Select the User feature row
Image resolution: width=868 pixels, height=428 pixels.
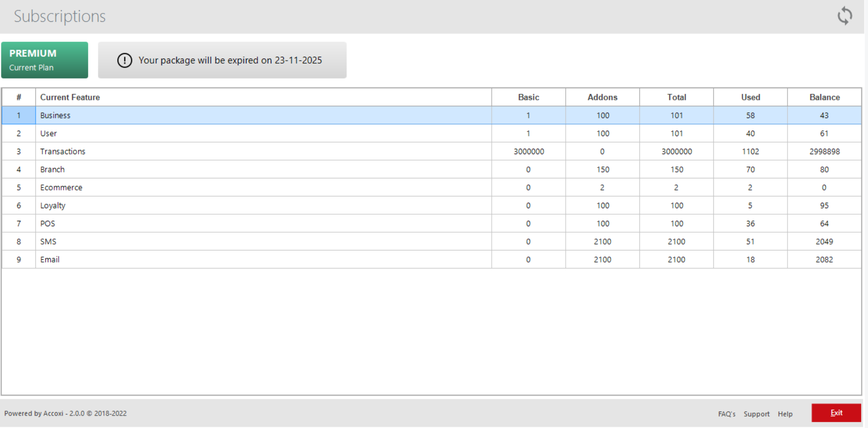click(432, 133)
